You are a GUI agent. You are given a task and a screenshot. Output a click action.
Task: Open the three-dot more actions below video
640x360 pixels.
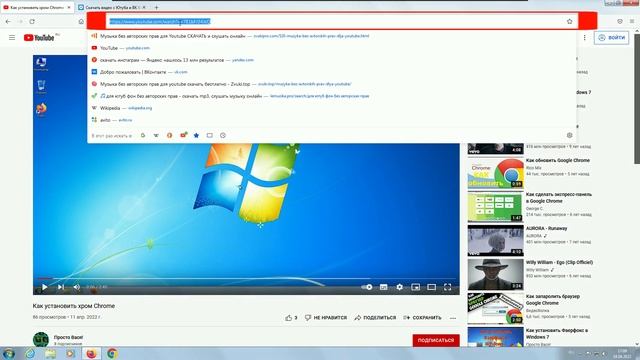tap(453, 318)
